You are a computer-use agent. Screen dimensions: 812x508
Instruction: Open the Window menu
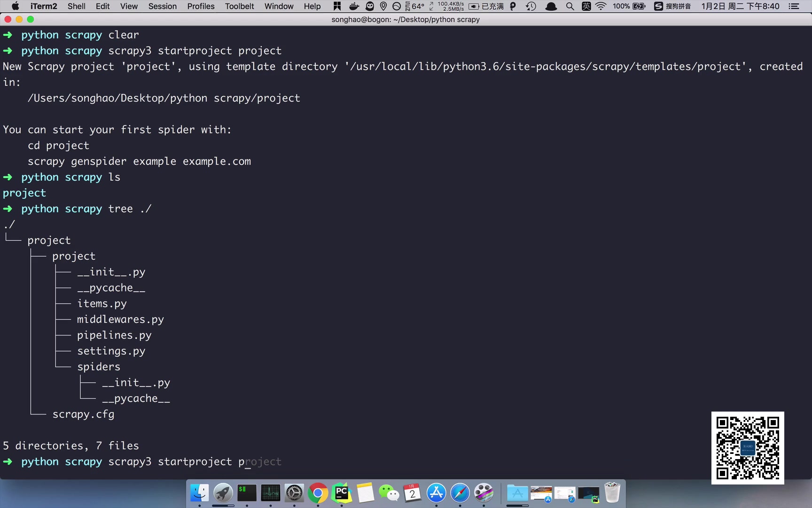point(279,6)
